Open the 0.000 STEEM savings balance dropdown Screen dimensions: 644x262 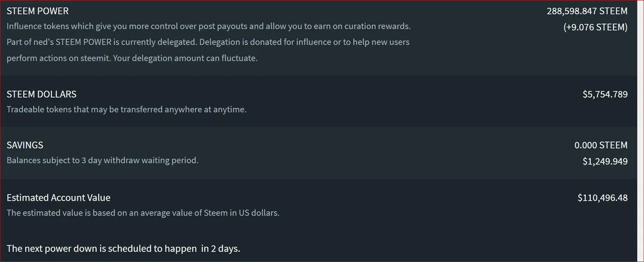coord(601,145)
